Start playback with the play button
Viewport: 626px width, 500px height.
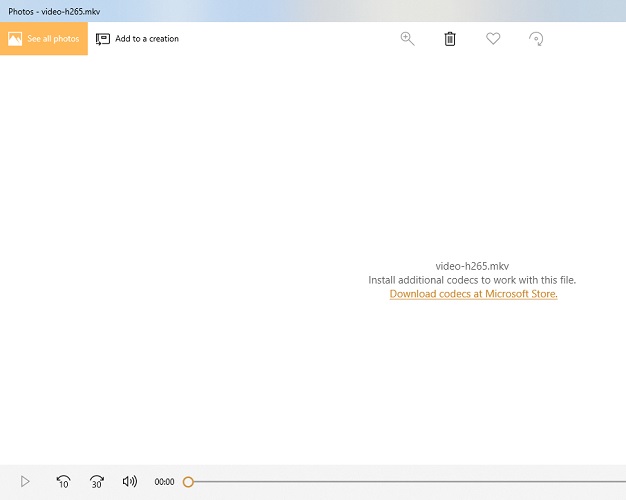pos(25,482)
